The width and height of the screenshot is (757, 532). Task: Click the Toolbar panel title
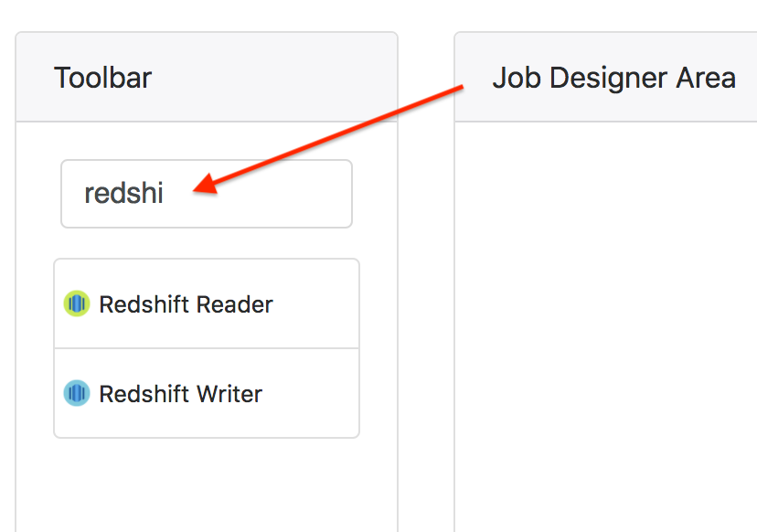tap(102, 78)
